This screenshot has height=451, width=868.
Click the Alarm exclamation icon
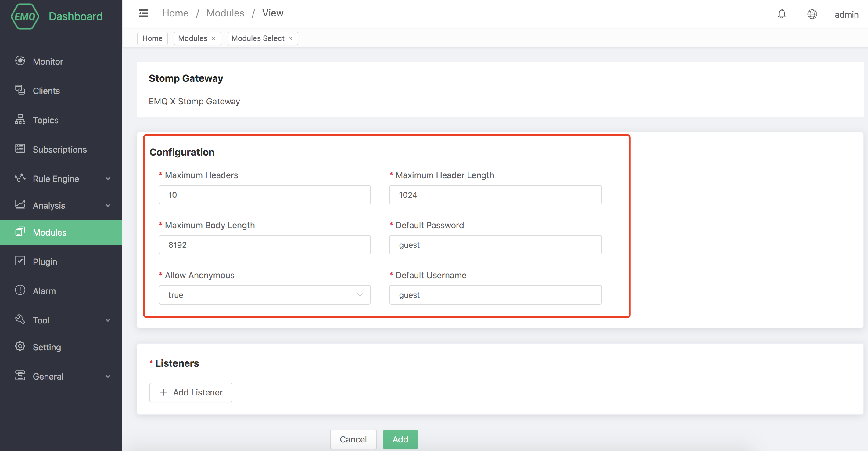(20, 290)
